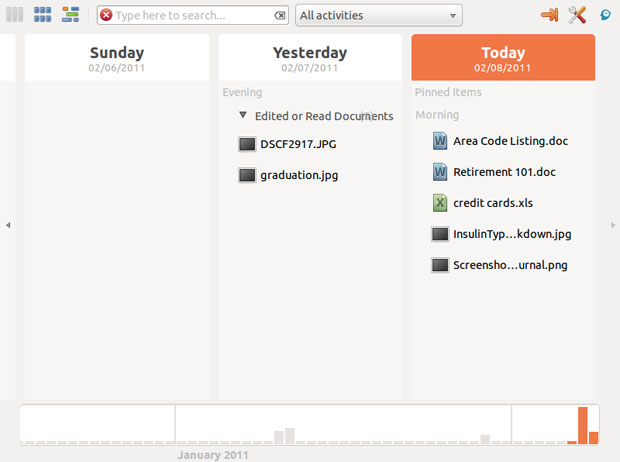Open Retirement 101.doc document
The height and width of the screenshot is (462, 620).
click(503, 172)
